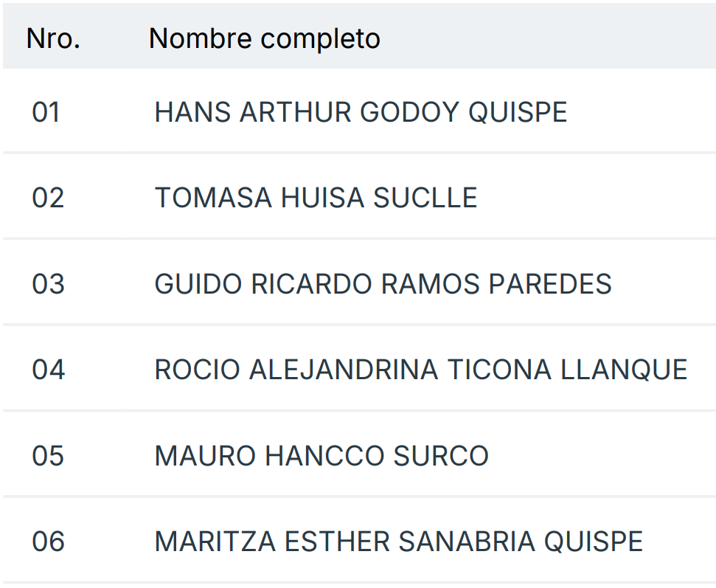Select the row number 06 cell
716x588 pixels.
[x=48, y=542]
